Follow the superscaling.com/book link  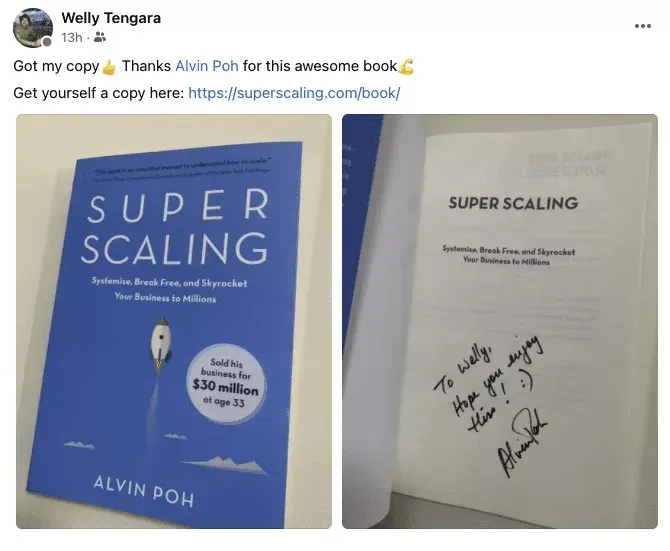[294, 93]
